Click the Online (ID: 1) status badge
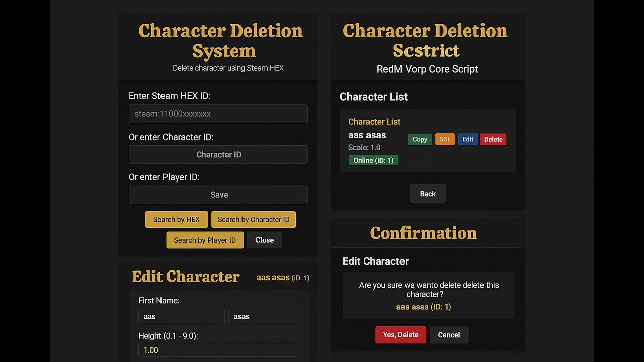 (x=373, y=160)
